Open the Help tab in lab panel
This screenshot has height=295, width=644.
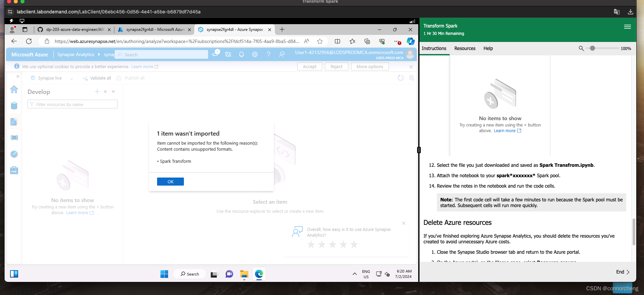point(488,48)
